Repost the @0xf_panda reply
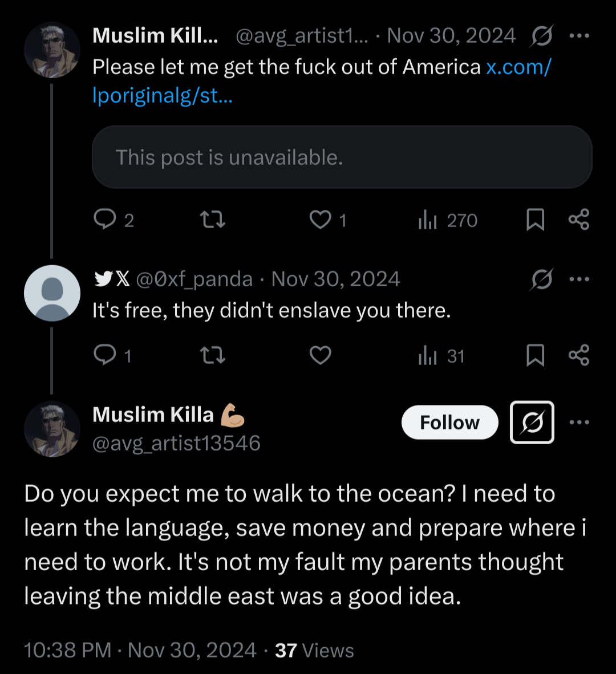616x674 pixels. [213, 355]
